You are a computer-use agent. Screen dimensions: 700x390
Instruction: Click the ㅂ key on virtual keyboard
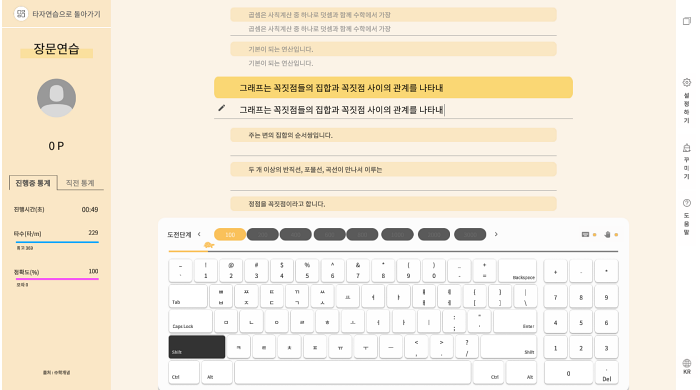click(221, 296)
